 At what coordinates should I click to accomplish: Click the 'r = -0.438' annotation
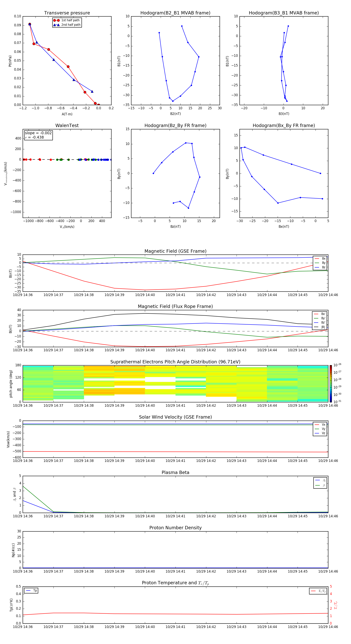coord(35,137)
